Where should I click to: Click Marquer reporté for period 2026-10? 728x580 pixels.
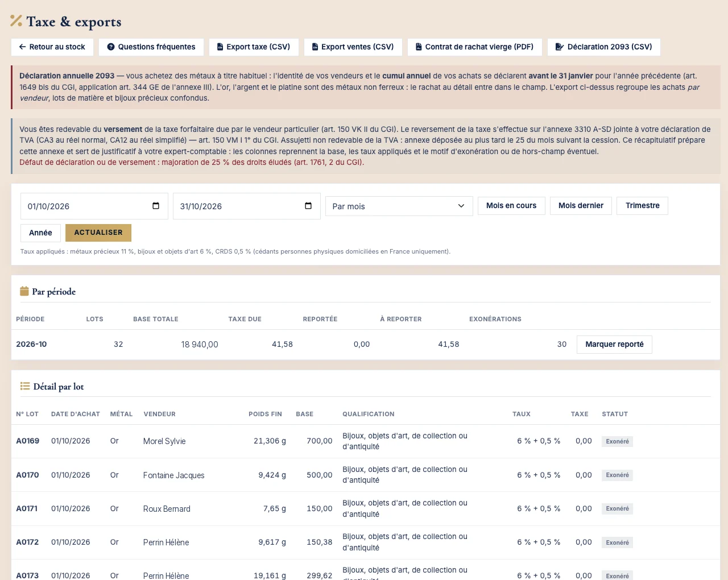pos(614,345)
